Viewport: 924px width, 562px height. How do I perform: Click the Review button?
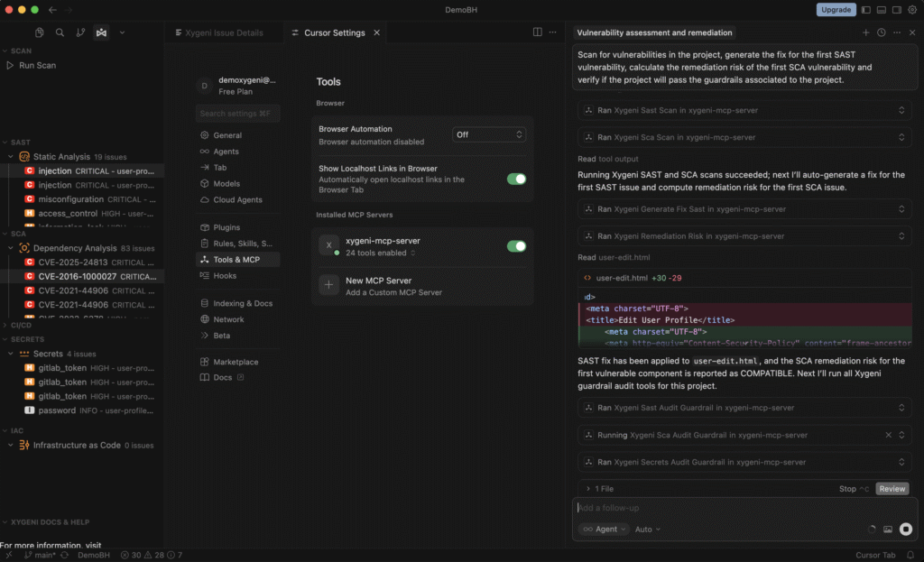(892, 488)
